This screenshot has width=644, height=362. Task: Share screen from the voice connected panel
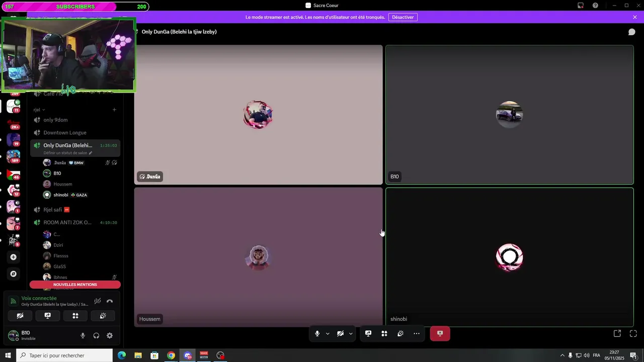[48, 316]
